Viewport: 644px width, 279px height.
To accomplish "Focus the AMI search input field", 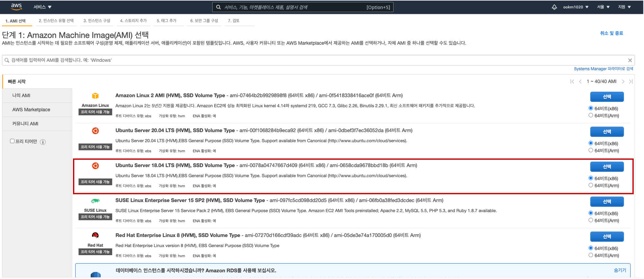I will coord(318,60).
